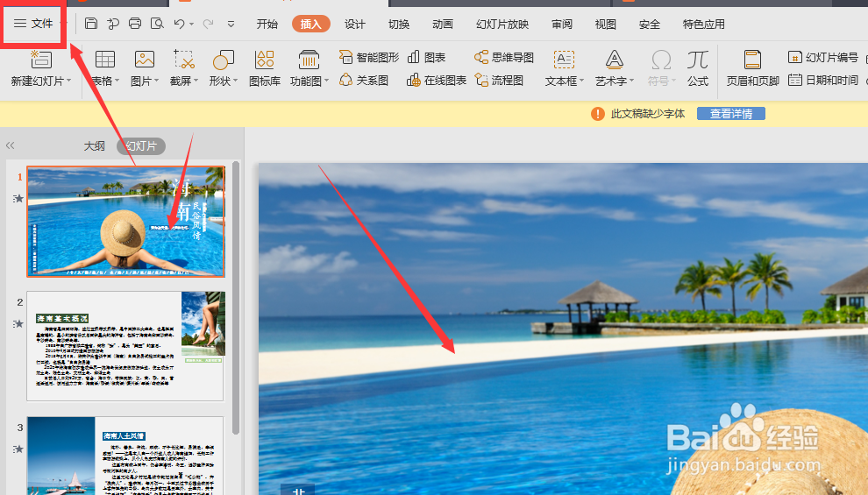Insert a 公式 formula

(698, 68)
